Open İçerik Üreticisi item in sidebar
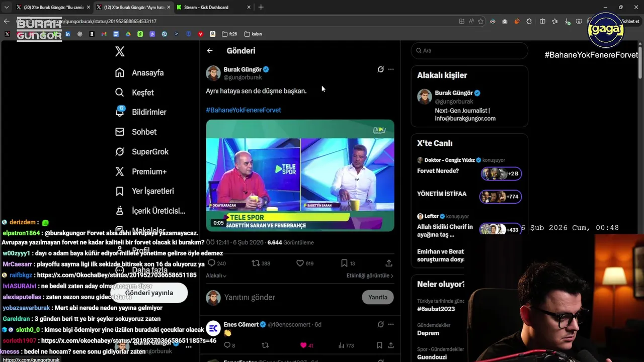The height and width of the screenshot is (362, 644). [150, 211]
